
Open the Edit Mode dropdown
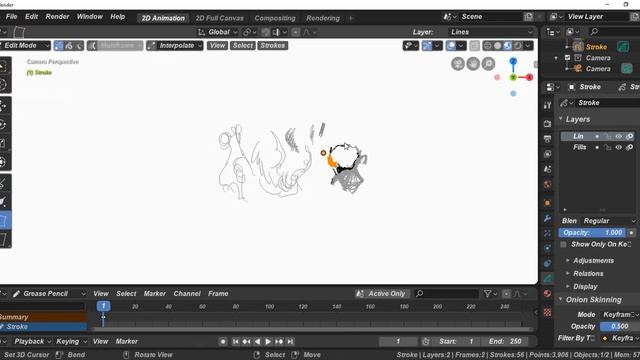tap(24, 46)
